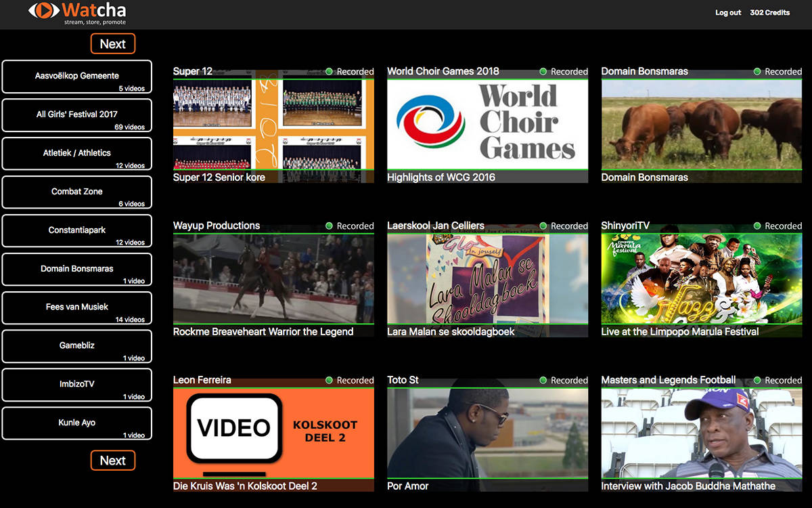Select Aasvoëlkop Gemeente channel
This screenshot has width=812, height=508.
(x=77, y=77)
